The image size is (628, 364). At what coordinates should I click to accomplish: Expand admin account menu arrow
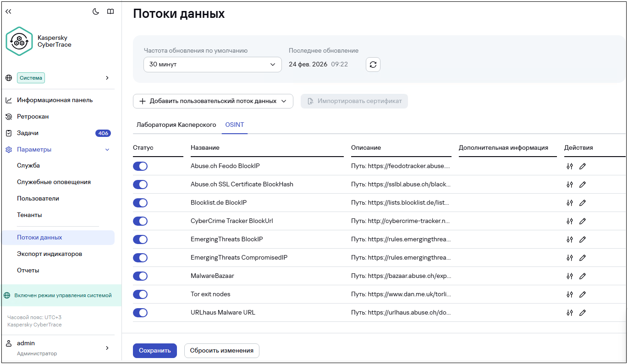pos(107,348)
